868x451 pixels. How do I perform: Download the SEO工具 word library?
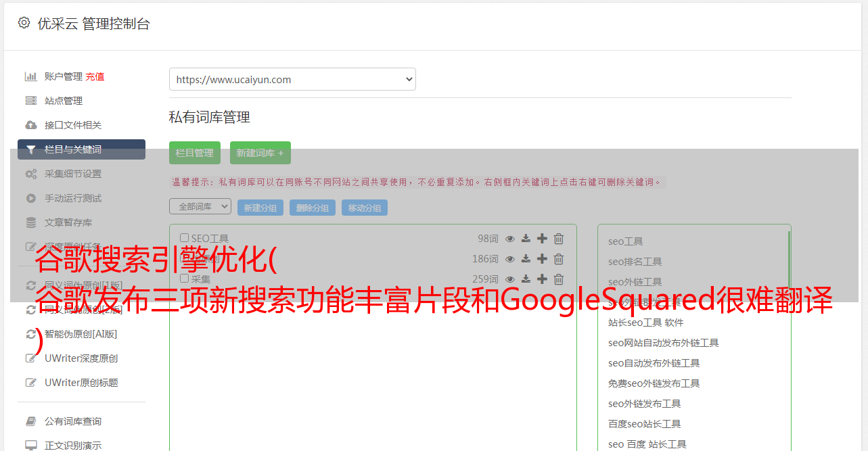[526, 238]
